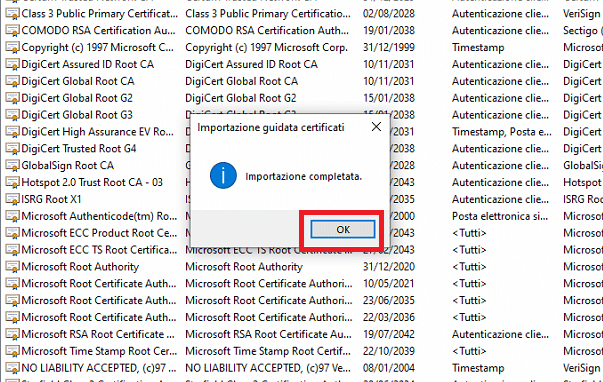Select certificate icon for Microsoft Root Authority

pyautogui.click(x=12, y=267)
